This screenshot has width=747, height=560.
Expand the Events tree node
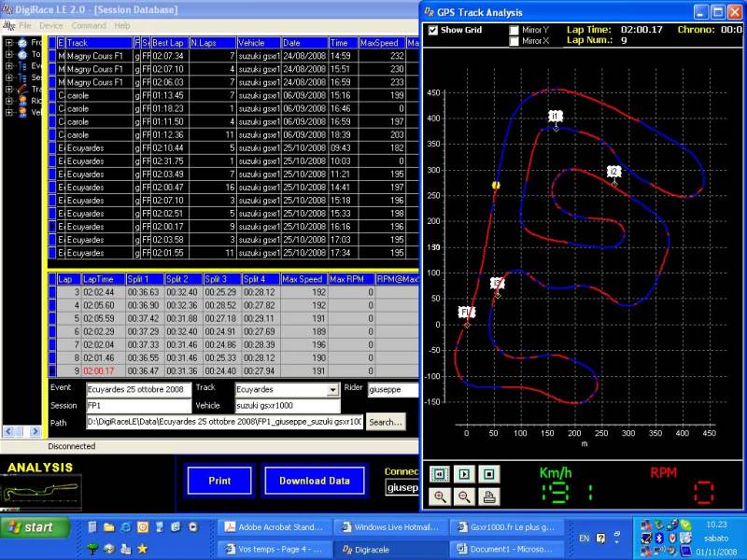point(8,65)
